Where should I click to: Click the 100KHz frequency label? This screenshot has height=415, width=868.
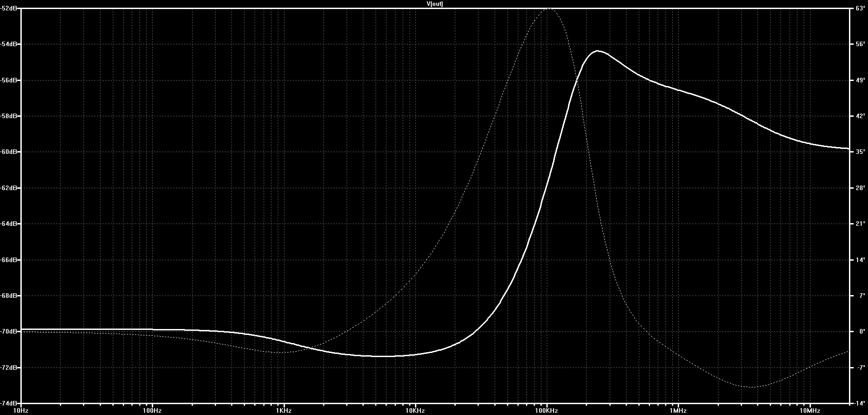pyautogui.click(x=547, y=410)
